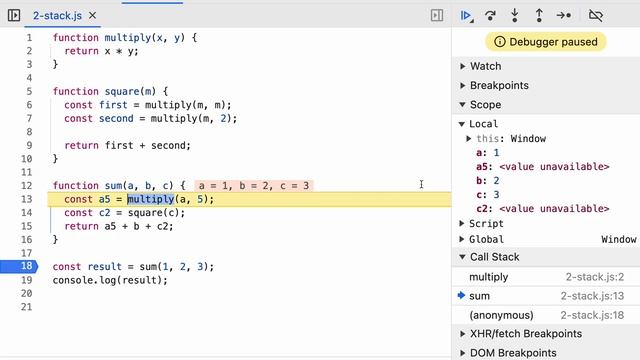The width and height of the screenshot is (640, 360).
Task: Toggle breakpoint on line number 7
Action: (29, 118)
